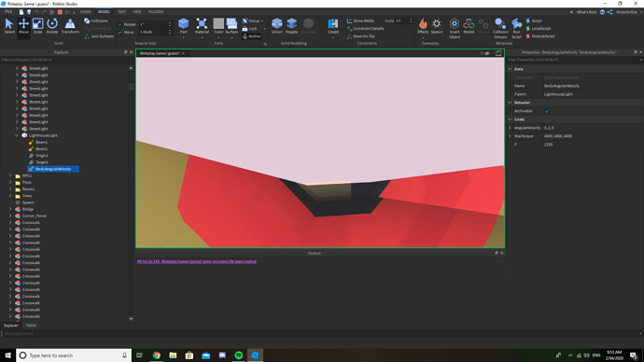Image resolution: width=644 pixels, height=362 pixels.
Task: Collapse the LighthouseLight tree node
Action: coord(17,135)
